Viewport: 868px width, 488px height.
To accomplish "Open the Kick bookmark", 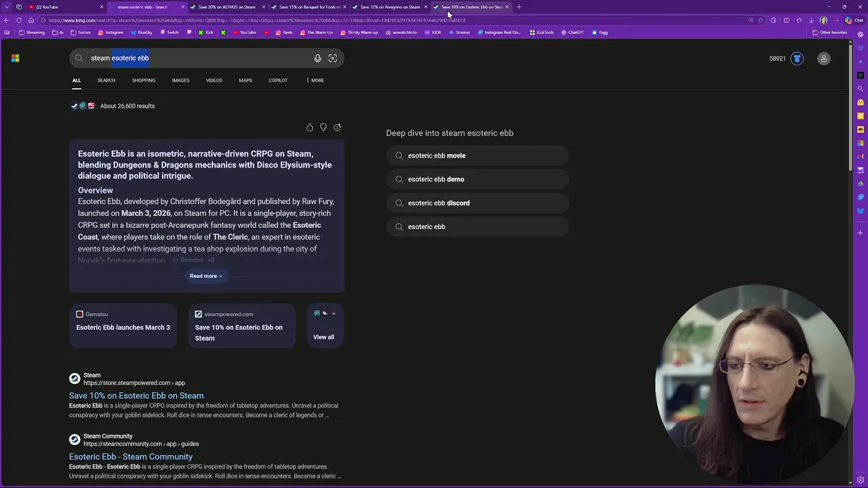I will 206,33.
